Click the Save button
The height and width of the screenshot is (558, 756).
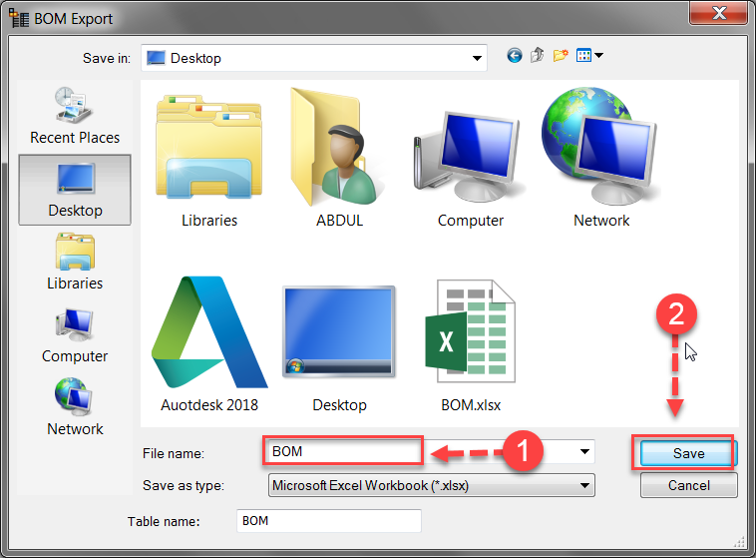click(x=688, y=453)
